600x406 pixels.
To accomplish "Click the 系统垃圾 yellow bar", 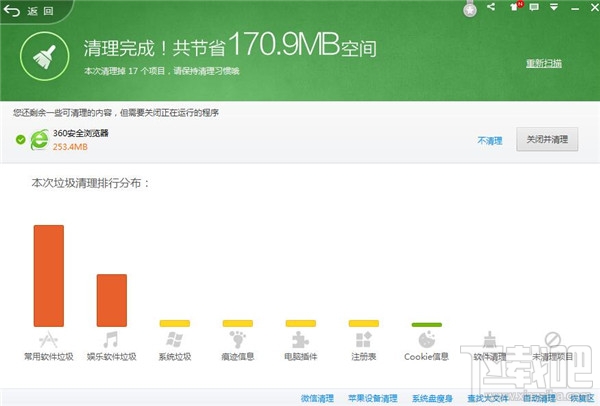I will point(174,323).
